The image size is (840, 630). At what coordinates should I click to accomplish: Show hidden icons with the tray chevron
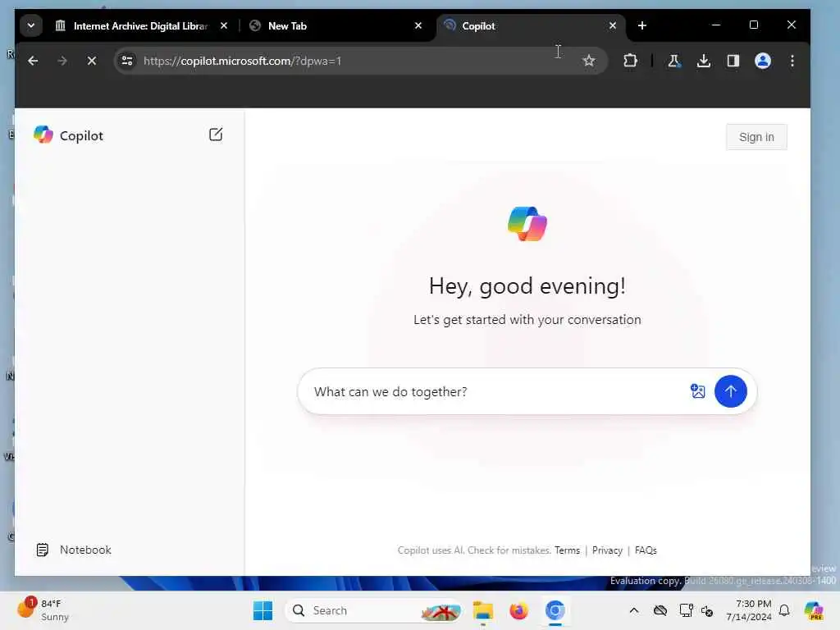[634, 610]
